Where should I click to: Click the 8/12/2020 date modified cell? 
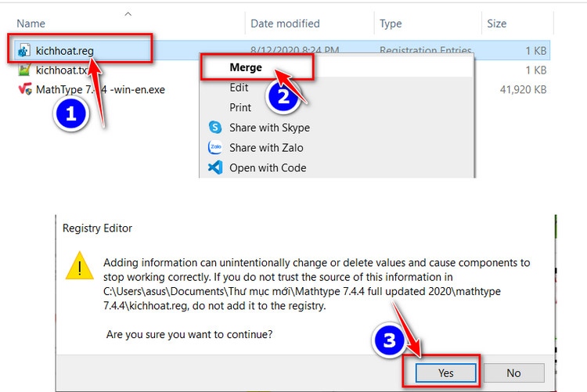tap(295, 51)
